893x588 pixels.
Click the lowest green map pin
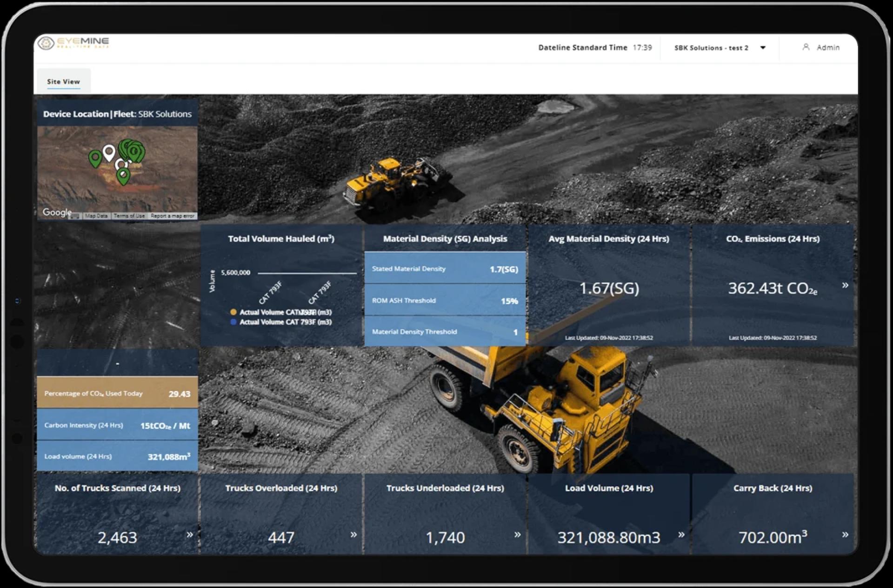(123, 176)
